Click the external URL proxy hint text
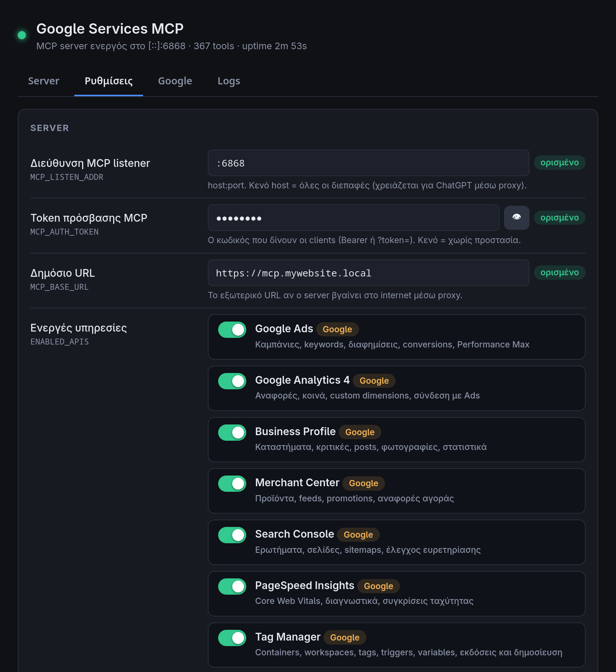 [x=335, y=296]
